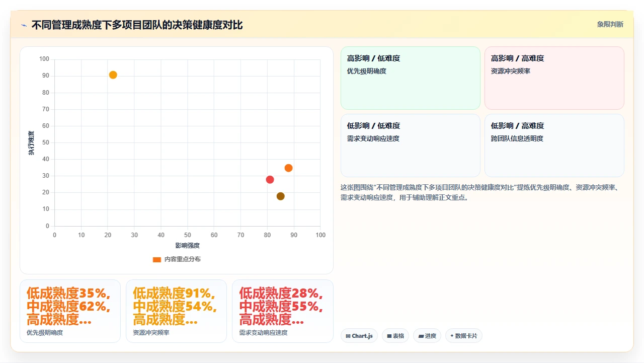This screenshot has height=363, width=644.
Task: Click the 数据卡片 tag
Action: [x=464, y=336]
